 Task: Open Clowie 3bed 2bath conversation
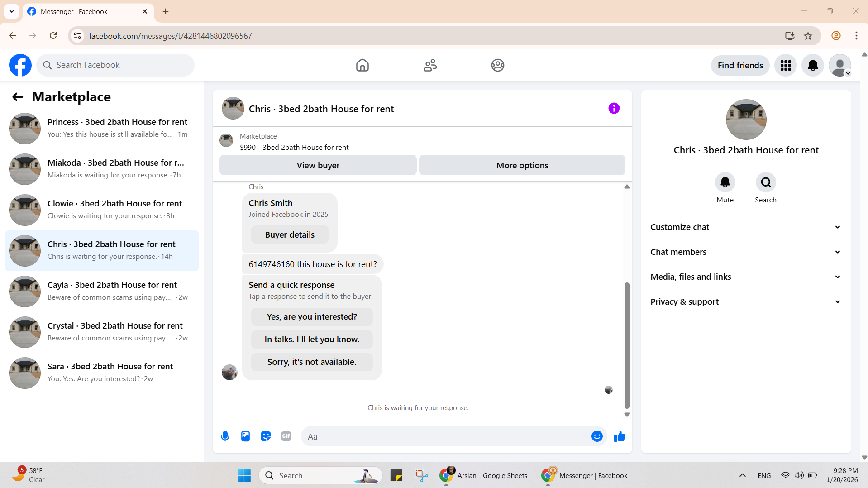pyautogui.click(x=102, y=210)
